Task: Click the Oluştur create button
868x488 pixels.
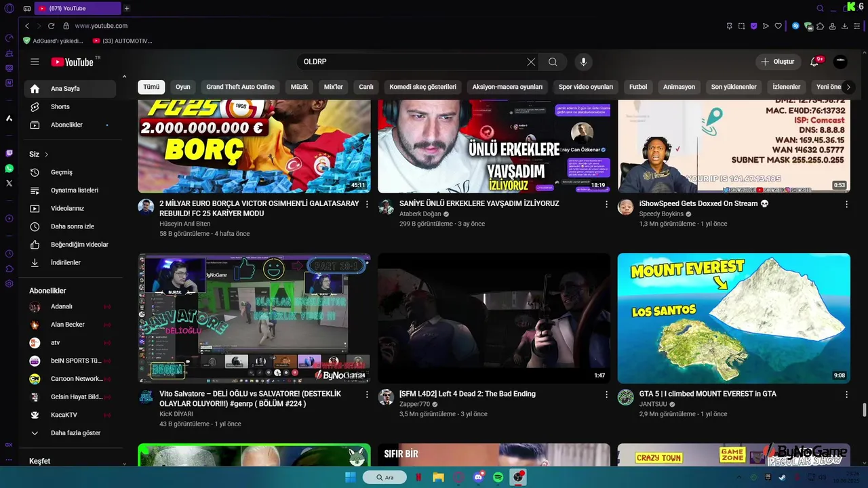Action: tap(778, 62)
